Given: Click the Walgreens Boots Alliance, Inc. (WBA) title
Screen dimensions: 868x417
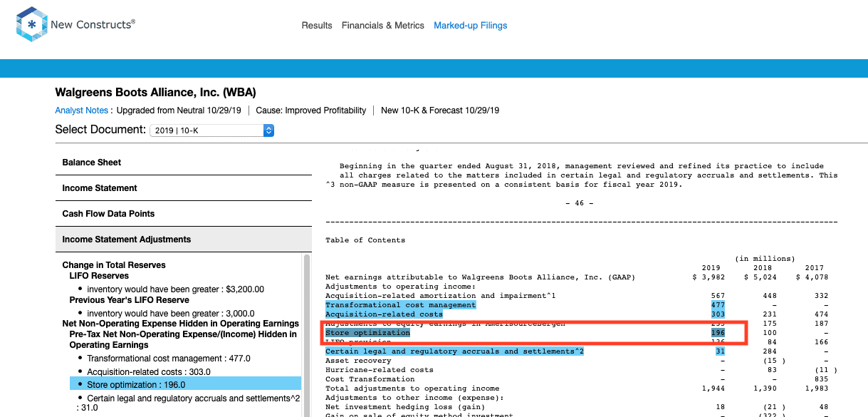Looking at the screenshot, I should pyautogui.click(x=156, y=93).
